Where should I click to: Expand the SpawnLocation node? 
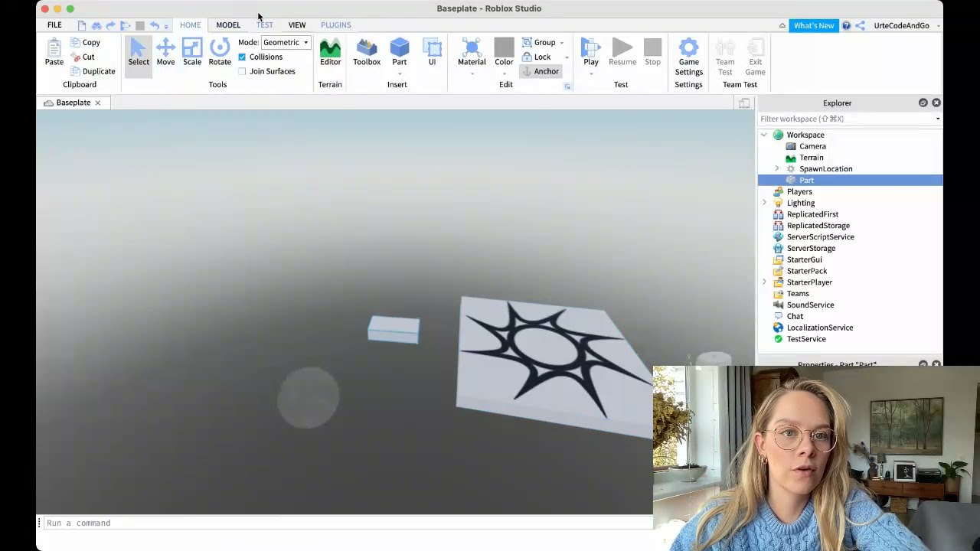point(776,168)
